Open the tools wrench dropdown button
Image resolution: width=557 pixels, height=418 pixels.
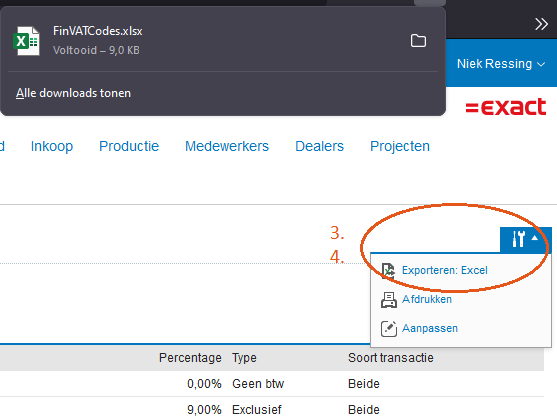[x=525, y=239]
